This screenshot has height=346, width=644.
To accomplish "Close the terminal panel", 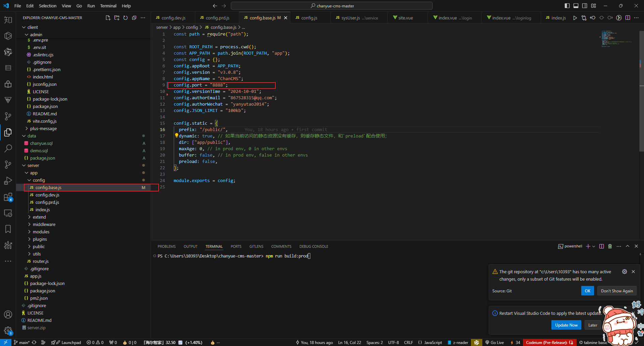I will click(636, 246).
